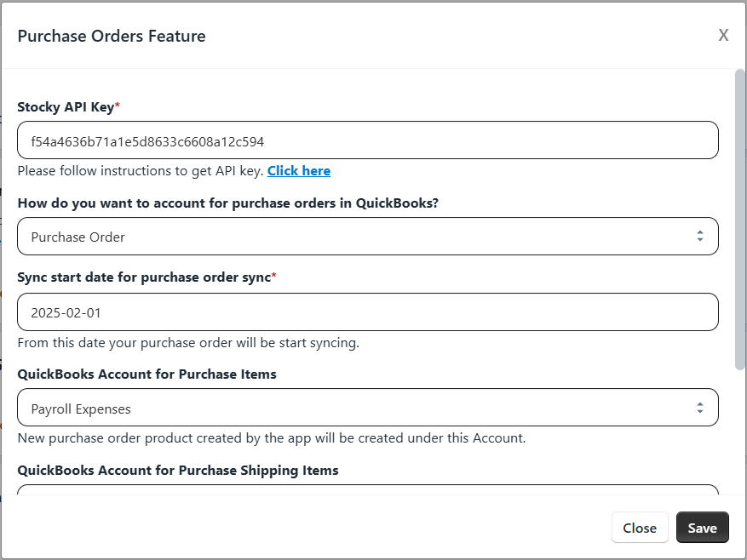
Task: Click the "How do you want to account" question label
Action: [x=227, y=203]
